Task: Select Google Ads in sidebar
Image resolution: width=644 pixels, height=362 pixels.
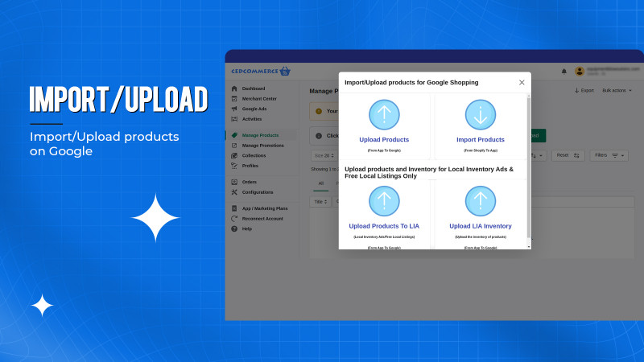Action: click(x=254, y=109)
